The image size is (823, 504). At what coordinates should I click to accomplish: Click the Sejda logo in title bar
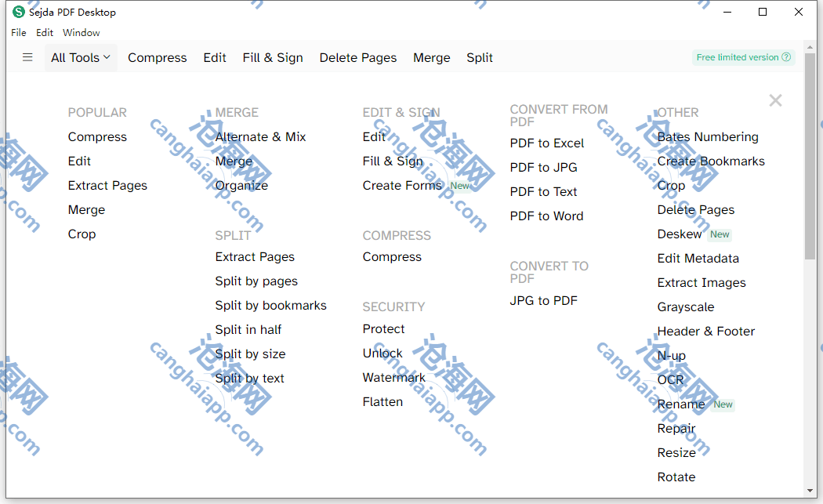[18, 13]
